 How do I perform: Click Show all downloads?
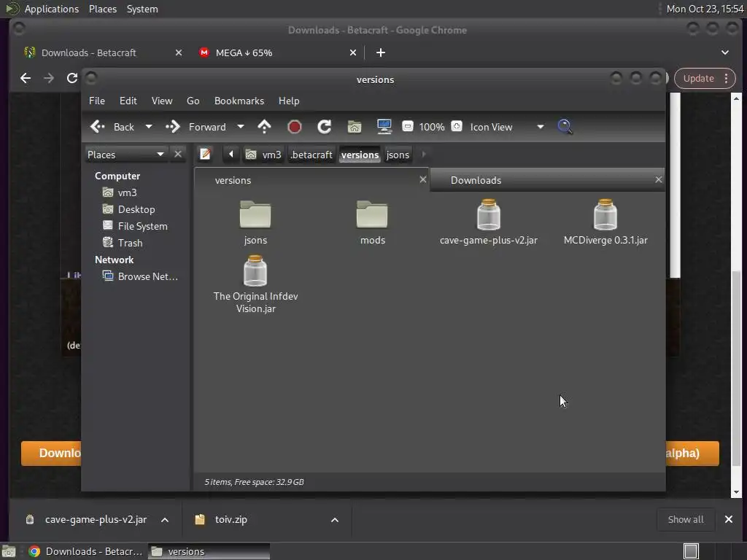tap(686, 519)
